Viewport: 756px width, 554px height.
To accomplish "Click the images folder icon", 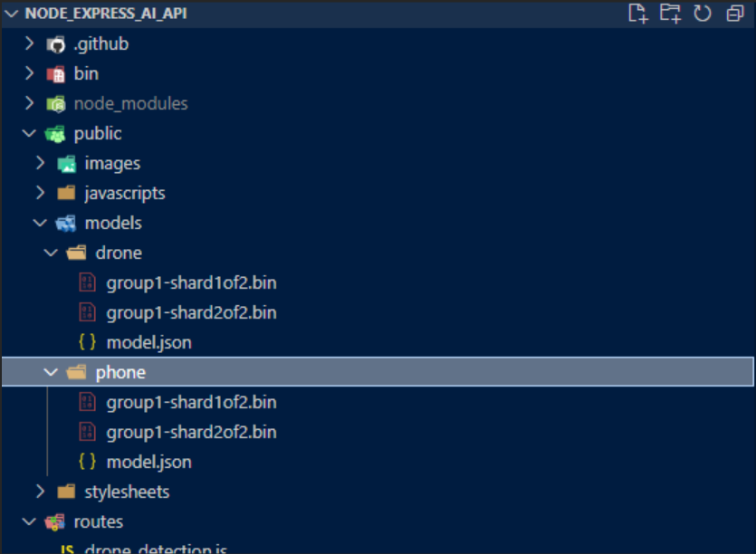I will [x=66, y=164].
